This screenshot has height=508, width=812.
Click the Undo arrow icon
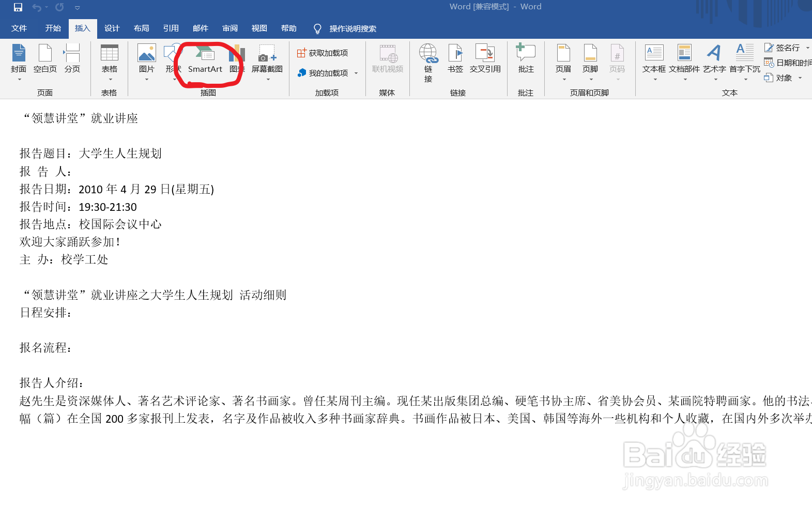click(x=37, y=7)
